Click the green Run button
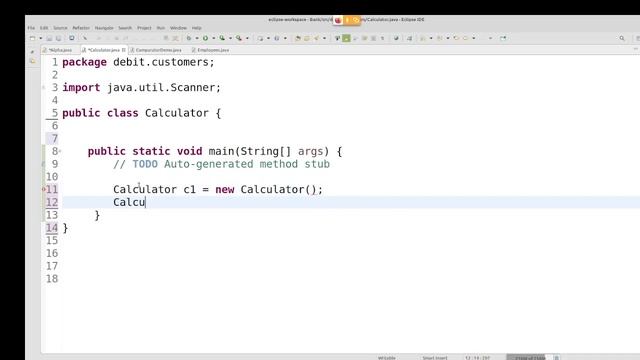640x360 pixels. (205, 38)
